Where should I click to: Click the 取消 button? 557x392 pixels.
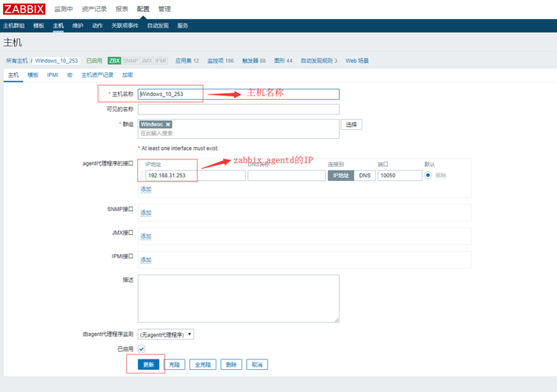(x=257, y=365)
